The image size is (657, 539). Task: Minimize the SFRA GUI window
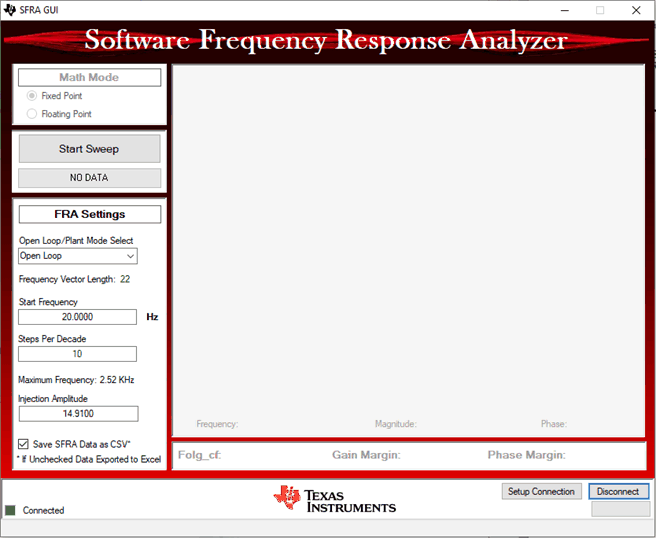point(560,9)
